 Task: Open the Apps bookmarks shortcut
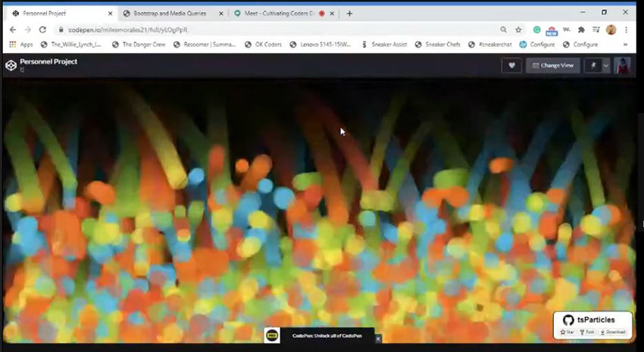[20, 45]
